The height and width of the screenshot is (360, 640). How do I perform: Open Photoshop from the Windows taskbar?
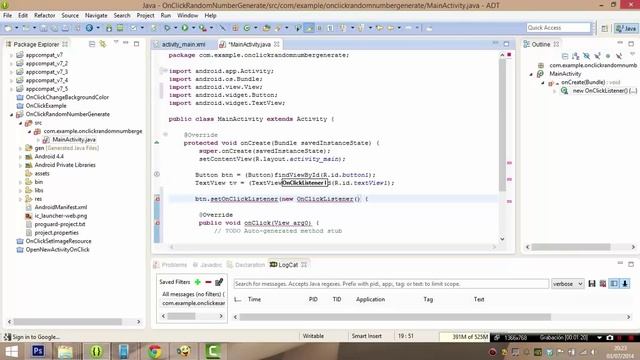coord(38,351)
